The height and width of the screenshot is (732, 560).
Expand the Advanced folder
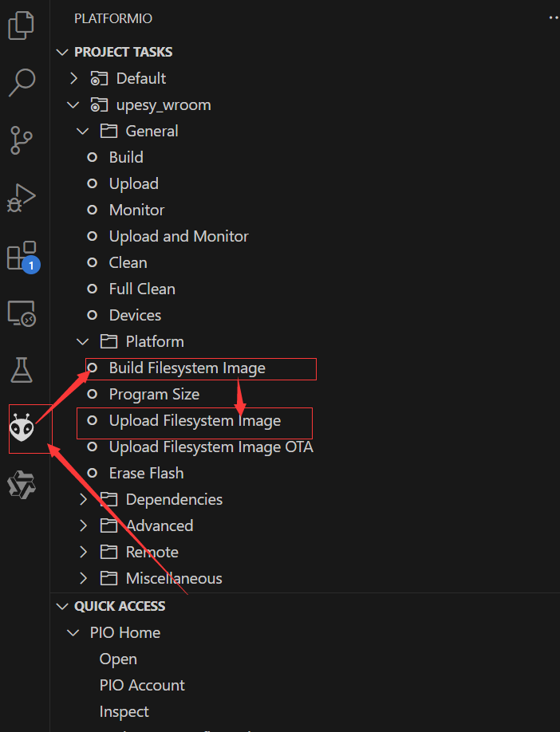[x=83, y=525]
